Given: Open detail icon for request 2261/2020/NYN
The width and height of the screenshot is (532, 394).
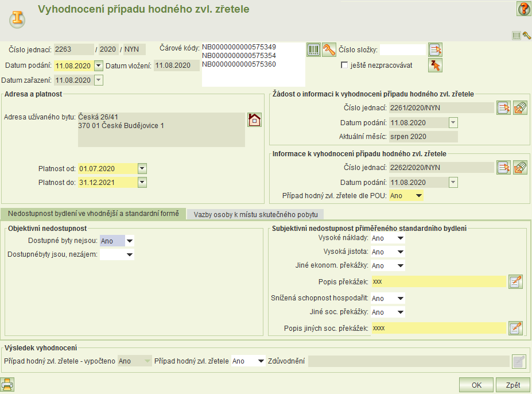Looking at the screenshot, I should pos(503,107).
